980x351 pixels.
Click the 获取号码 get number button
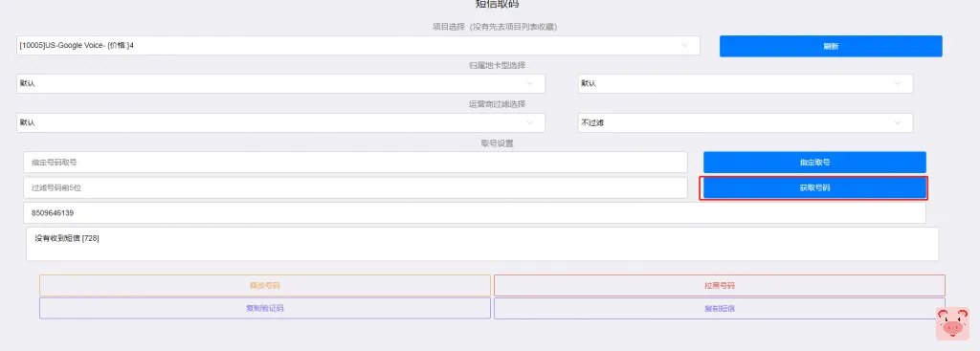tap(815, 188)
